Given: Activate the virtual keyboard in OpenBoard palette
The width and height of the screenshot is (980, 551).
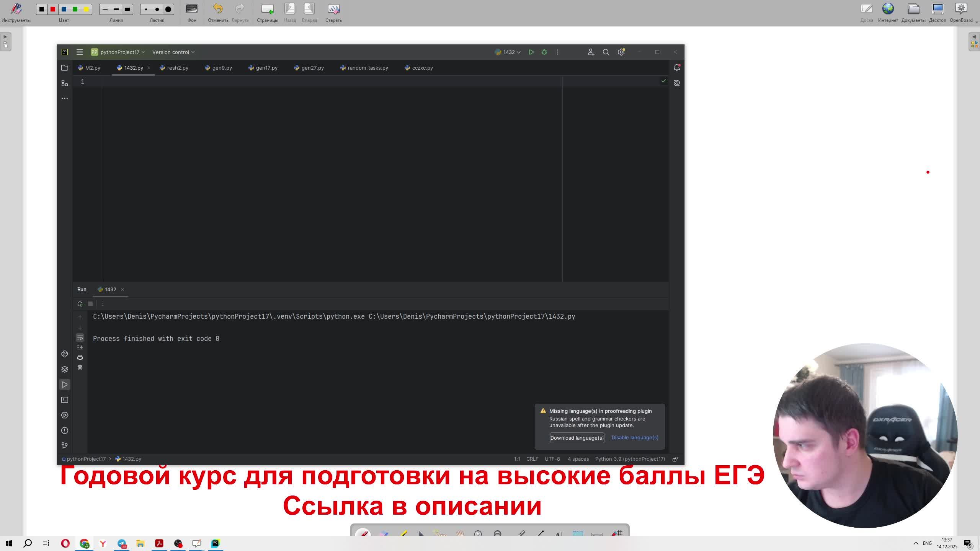Looking at the screenshot, I should pyautogui.click(x=597, y=535).
